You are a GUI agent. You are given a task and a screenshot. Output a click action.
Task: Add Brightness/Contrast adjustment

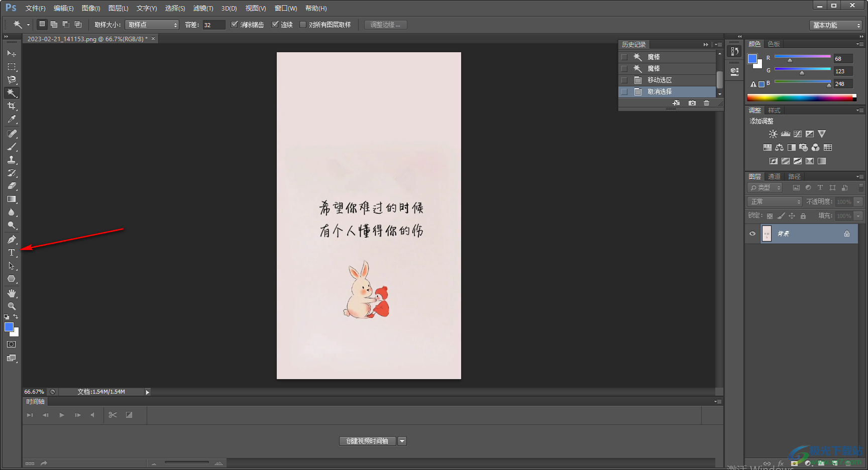pyautogui.click(x=773, y=134)
